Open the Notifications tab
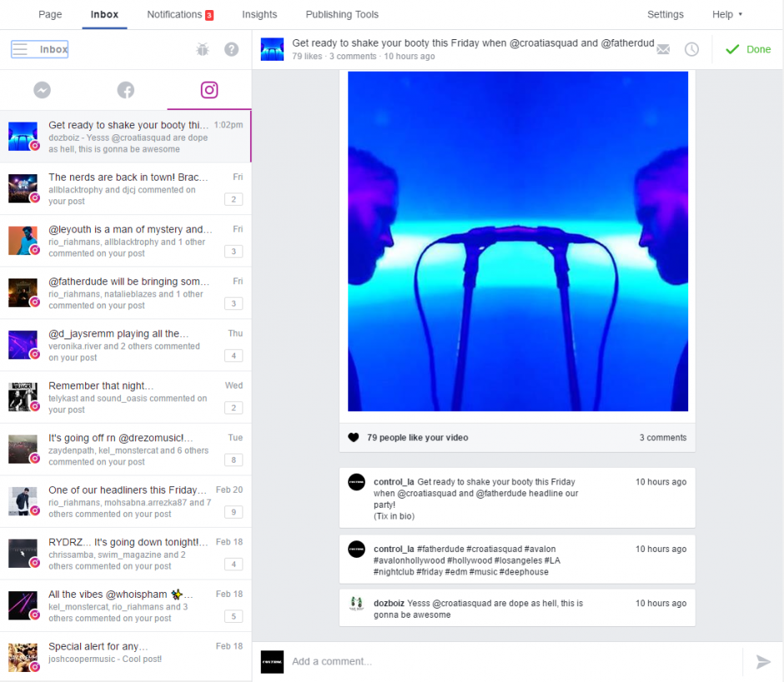 coord(174,14)
